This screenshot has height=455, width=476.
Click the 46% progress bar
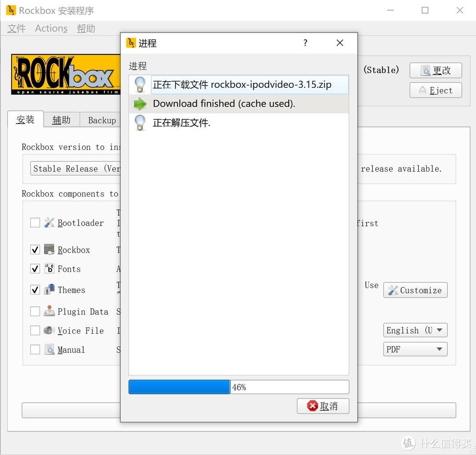coord(238,387)
